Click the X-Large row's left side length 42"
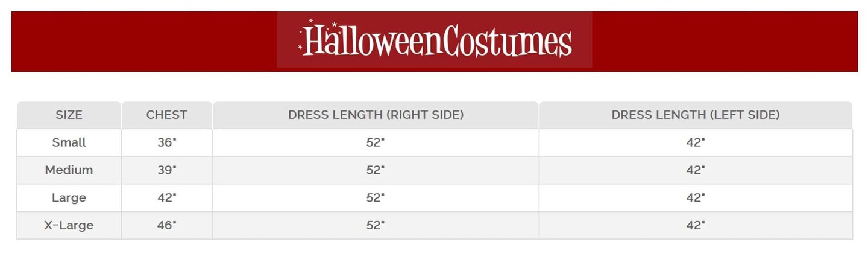The height and width of the screenshot is (256, 868). coord(696,226)
